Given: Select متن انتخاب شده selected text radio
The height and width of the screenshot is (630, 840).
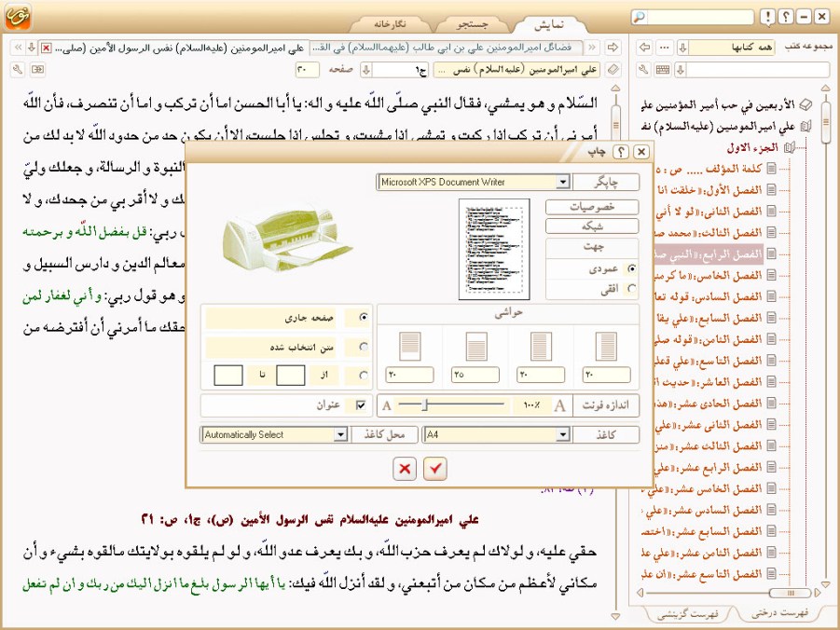Looking at the screenshot, I should 364,347.
